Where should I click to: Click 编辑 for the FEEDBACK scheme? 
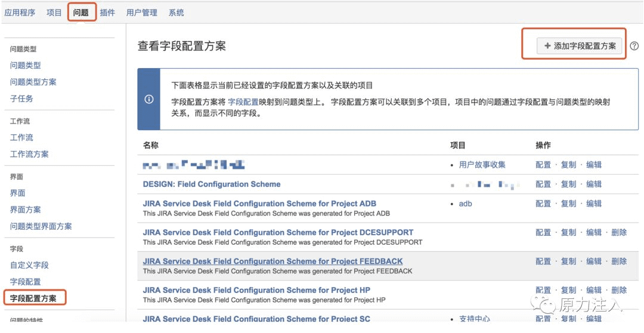click(594, 261)
